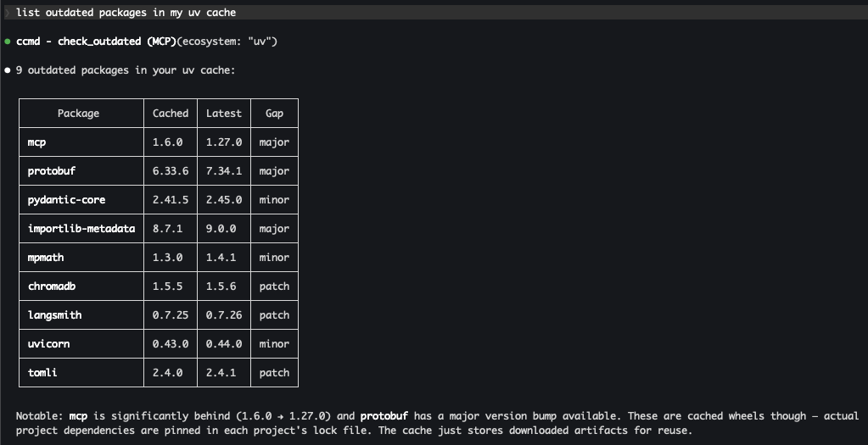Click uvicorn cached version '0.43.0'
Viewport: 868px width, 445px height.
click(171, 343)
